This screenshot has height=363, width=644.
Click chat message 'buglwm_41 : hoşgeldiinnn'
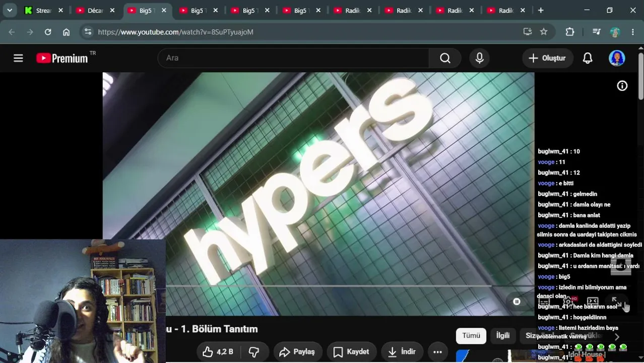[x=572, y=318]
